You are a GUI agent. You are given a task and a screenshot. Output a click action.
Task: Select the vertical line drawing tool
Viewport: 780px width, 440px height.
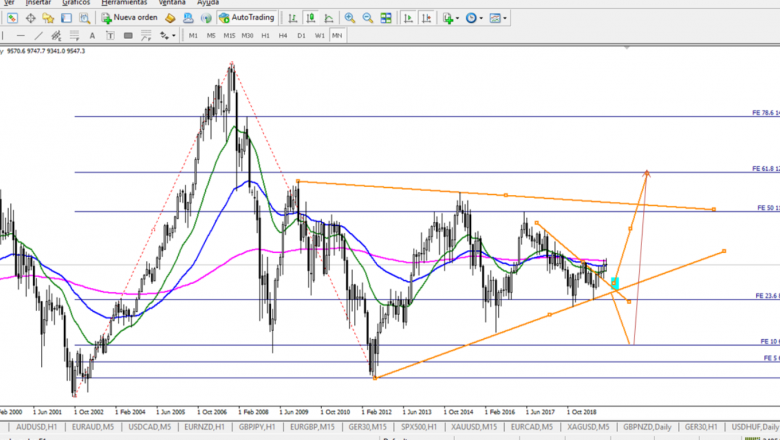click(2, 36)
